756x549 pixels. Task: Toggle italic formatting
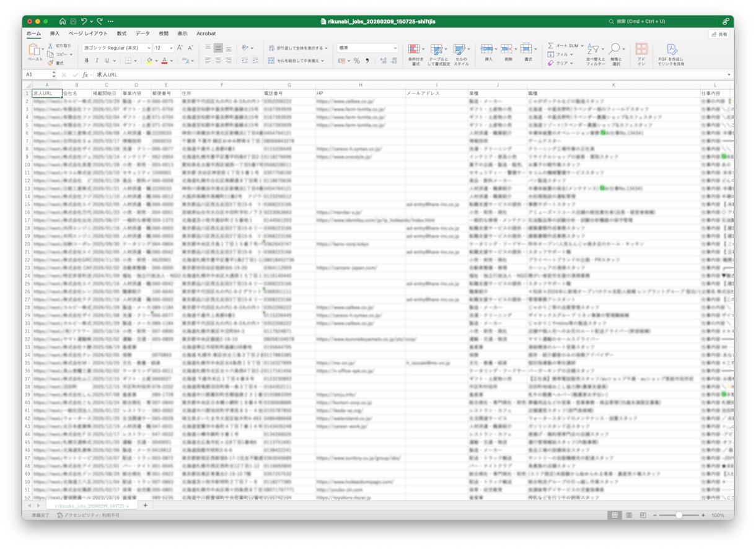(x=97, y=61)
